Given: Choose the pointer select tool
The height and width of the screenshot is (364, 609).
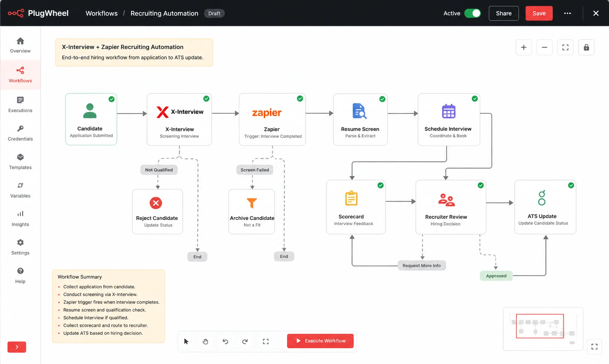Looking at the screenshot, I should [x=186, y=341].
